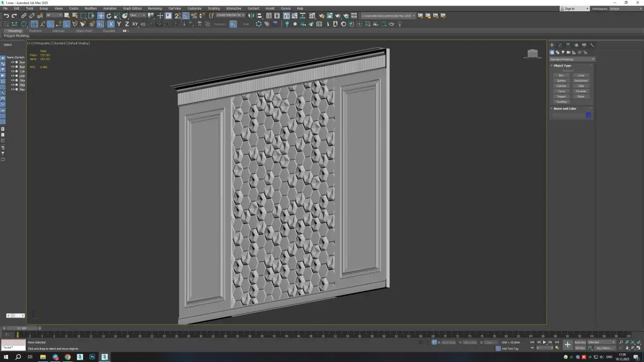Open the Display panel tab icon
This screenshot has height=362, width=644.
pyautogui.click(x=584, y=45)
